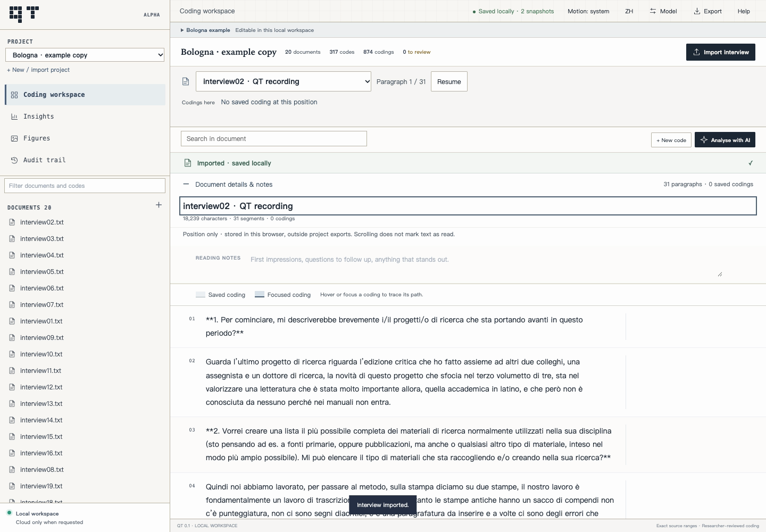Click the Search in document field
Viewport: 766px width, 532px height.
(274, 139)
